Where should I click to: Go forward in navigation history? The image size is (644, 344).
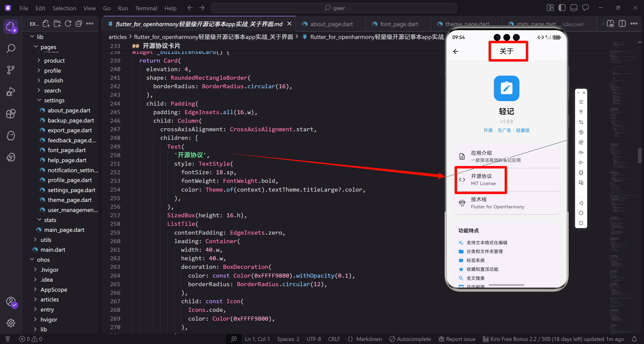pos(202,8)
